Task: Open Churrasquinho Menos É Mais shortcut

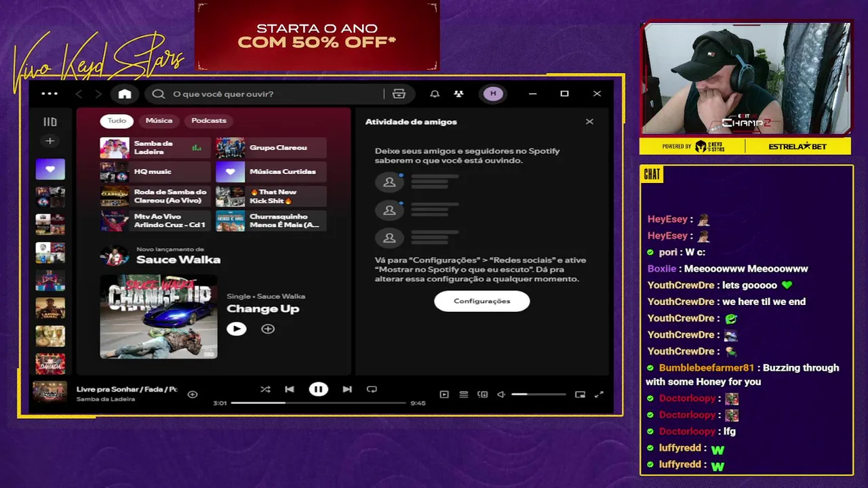Action: [x=271, y=221]
